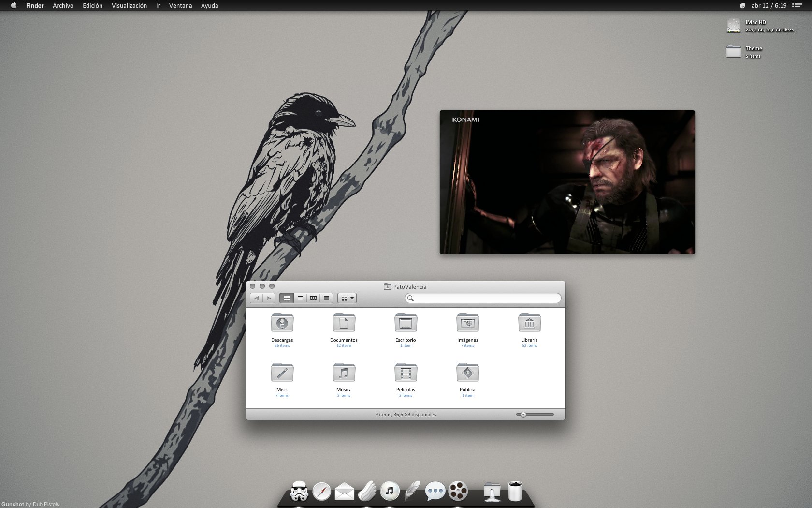Close the PatoValencia Finder window
This screenshot has width=812, height=508.
point(252,286)
